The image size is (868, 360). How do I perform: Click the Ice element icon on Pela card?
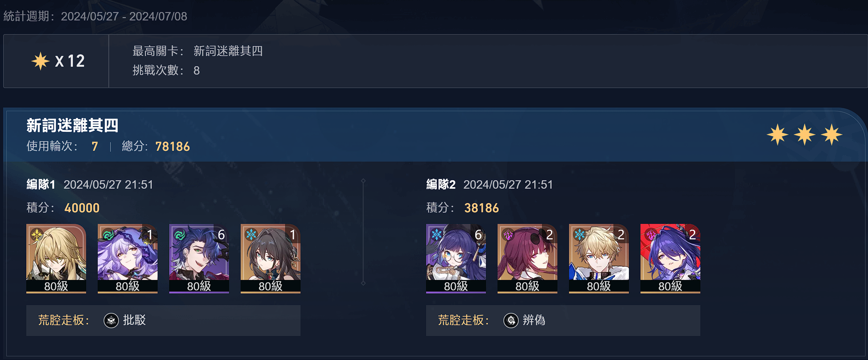pos(437,234)
